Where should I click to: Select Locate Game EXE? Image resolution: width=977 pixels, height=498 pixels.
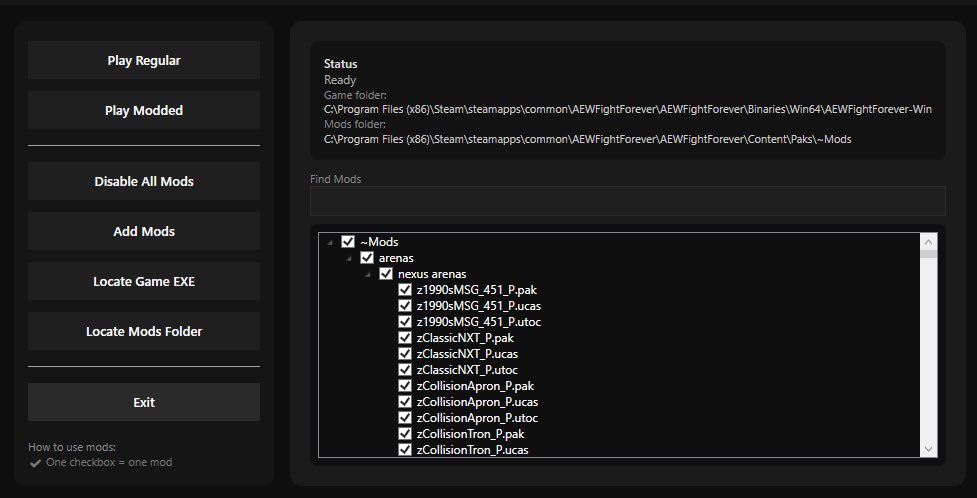tap(144, 281)
